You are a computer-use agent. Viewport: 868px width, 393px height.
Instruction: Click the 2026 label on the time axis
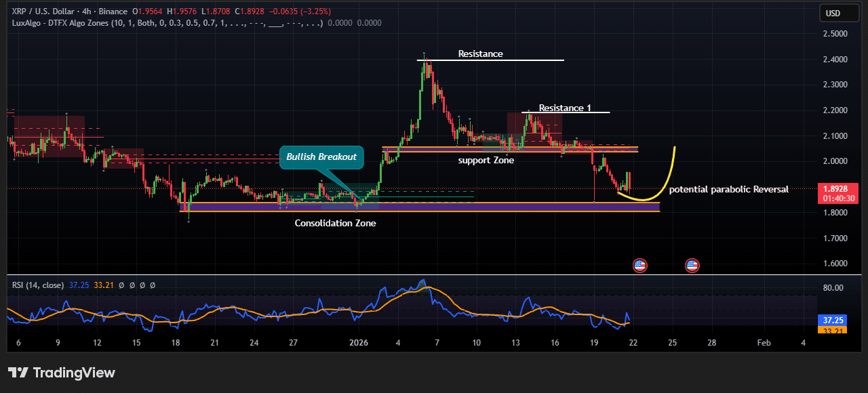pyautogui.click(x=359, y=343)
